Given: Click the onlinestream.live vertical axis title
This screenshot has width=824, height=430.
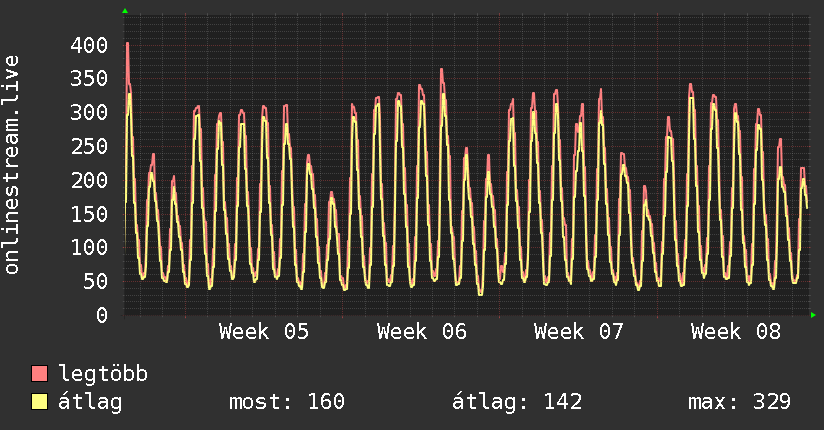Looking at the screenshot, I should click(11, 165).
